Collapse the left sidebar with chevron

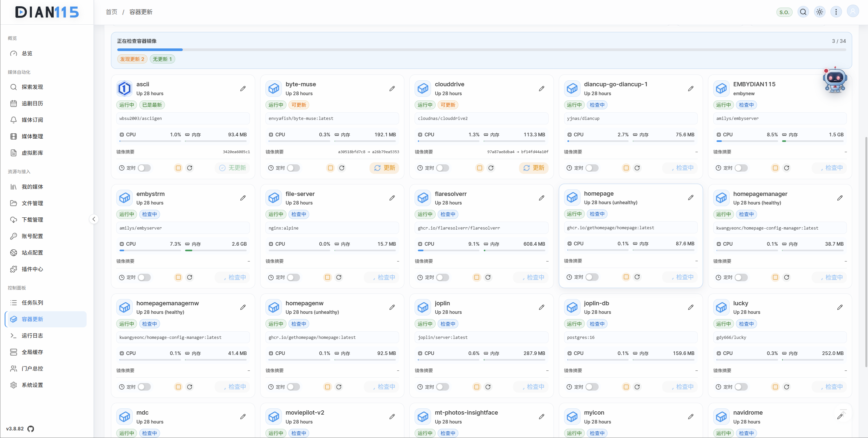94,219
